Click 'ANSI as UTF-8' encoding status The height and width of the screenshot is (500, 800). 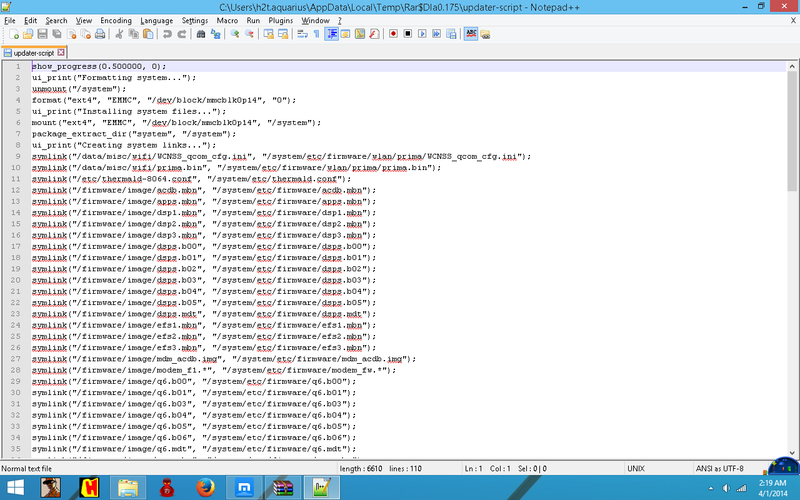click(x=720, y=468)
